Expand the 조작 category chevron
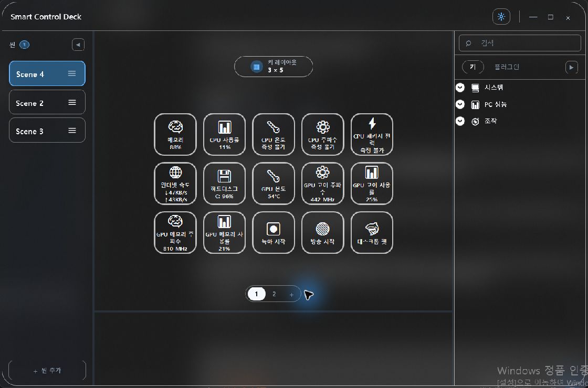The image size is (588, 388). coord(460,121)
